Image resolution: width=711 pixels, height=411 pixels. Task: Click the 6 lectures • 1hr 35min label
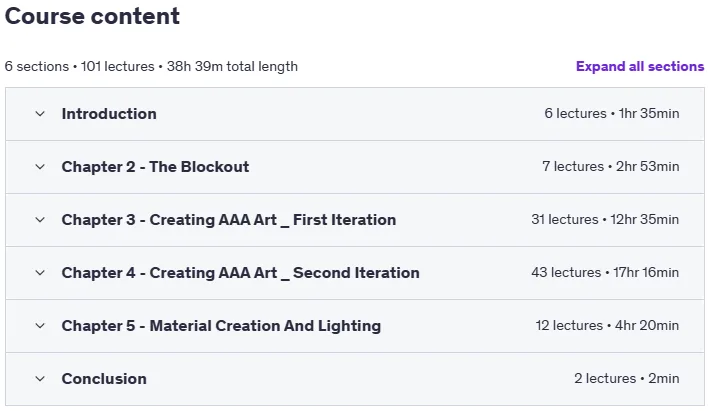(612, 113)
